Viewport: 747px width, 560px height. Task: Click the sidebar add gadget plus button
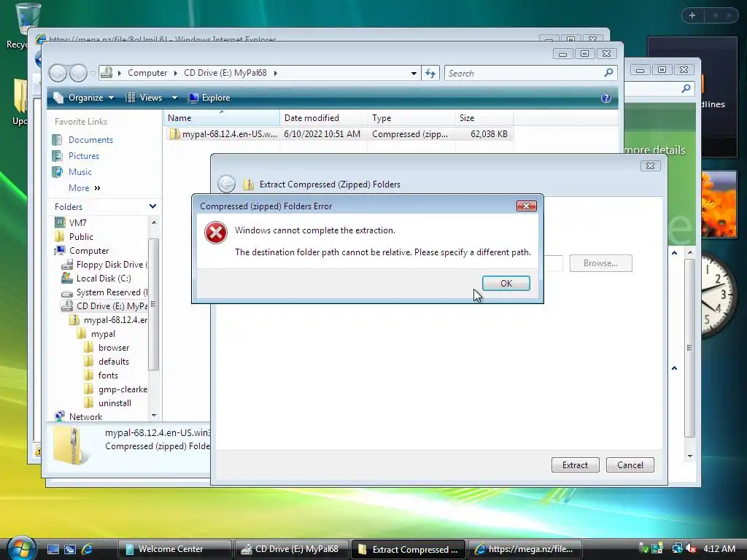pos(692,15)
